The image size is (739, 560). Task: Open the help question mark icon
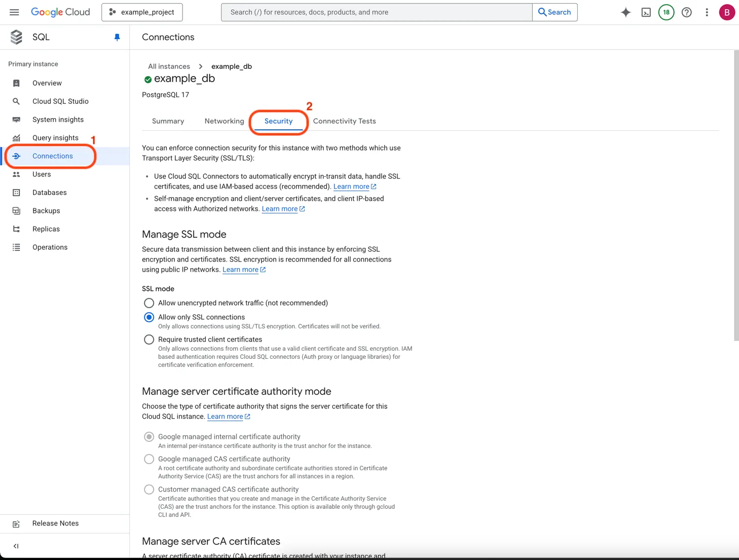click(687, 12)
